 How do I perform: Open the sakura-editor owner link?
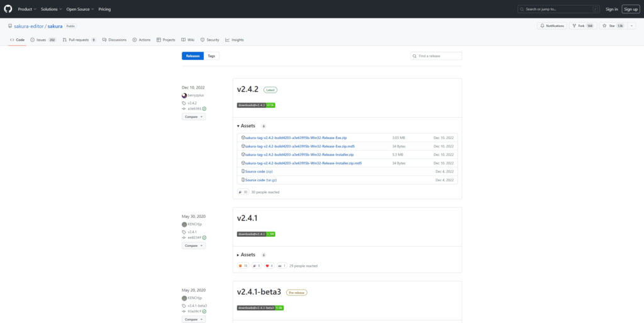point(29,26)
